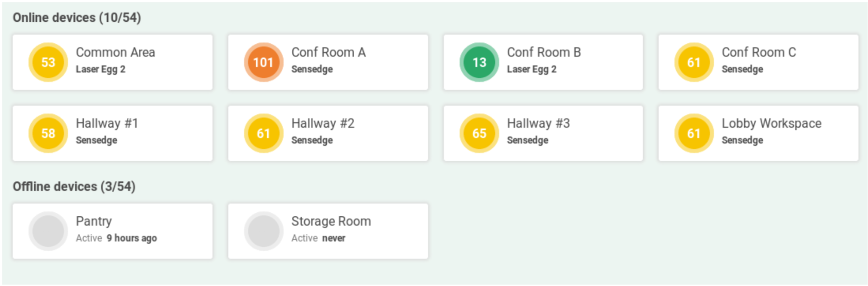Click the Laser Egg 2 label under Conf Room B
Viewport: 868px width, 286px height.
532,69
